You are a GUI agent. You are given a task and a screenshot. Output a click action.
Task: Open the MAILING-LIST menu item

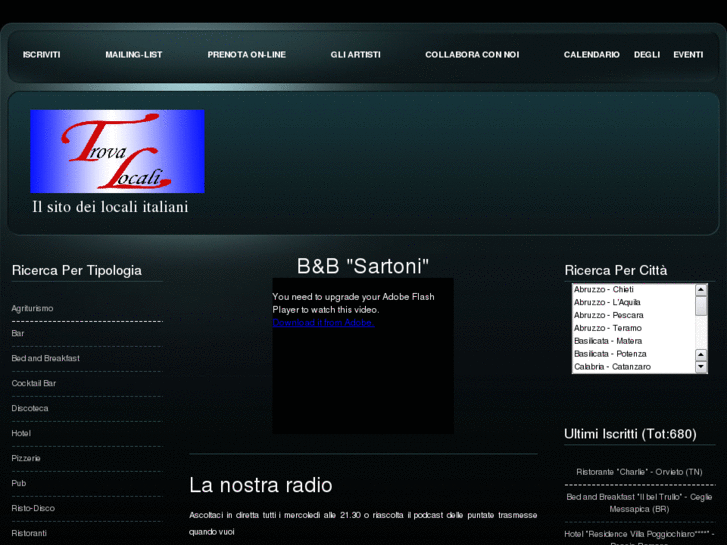click(x=134, y=55)
